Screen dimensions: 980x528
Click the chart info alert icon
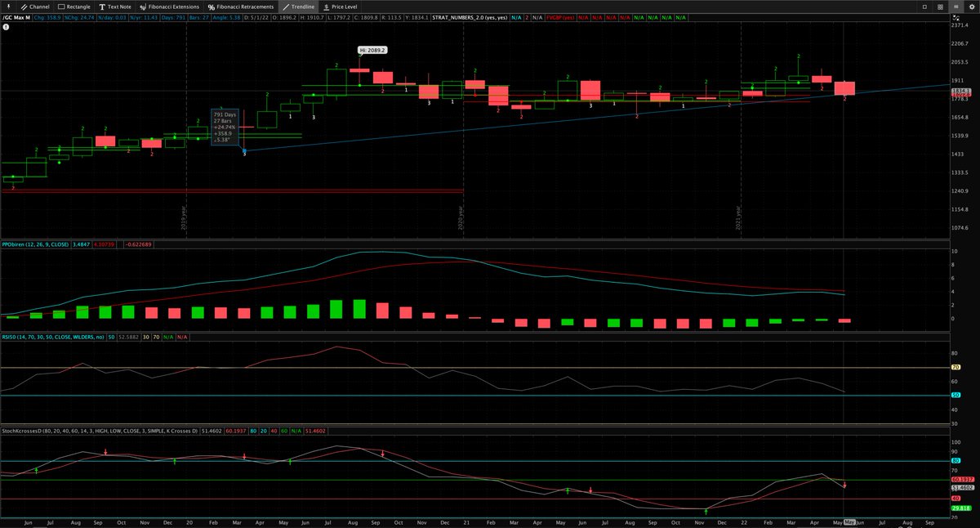5,27
